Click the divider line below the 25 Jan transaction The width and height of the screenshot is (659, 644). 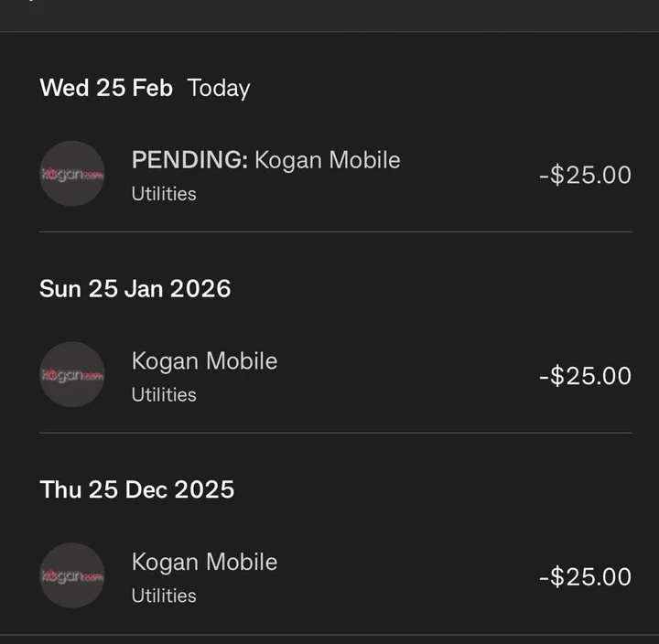[x=335, y=433]
